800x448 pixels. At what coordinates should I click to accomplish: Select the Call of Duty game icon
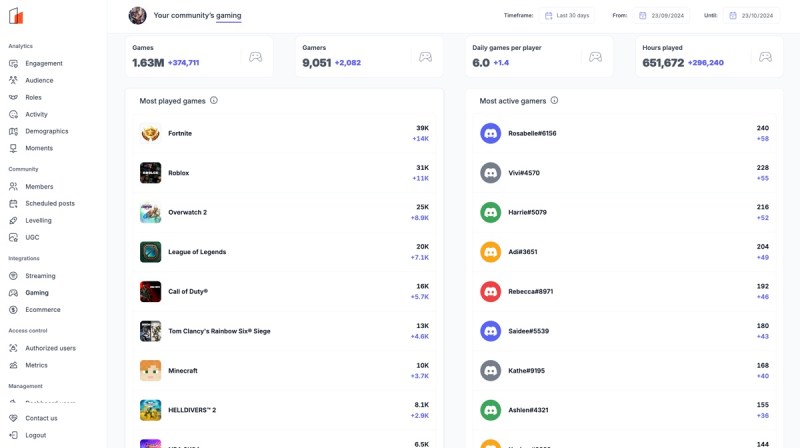click(x=151, y=291)
